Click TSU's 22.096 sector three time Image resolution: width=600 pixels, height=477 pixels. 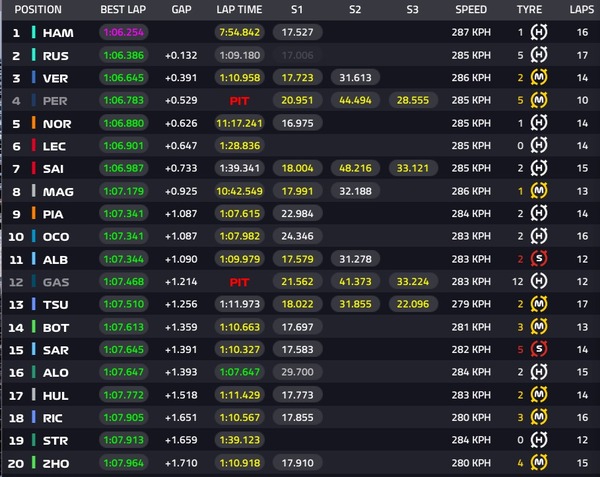412,304
